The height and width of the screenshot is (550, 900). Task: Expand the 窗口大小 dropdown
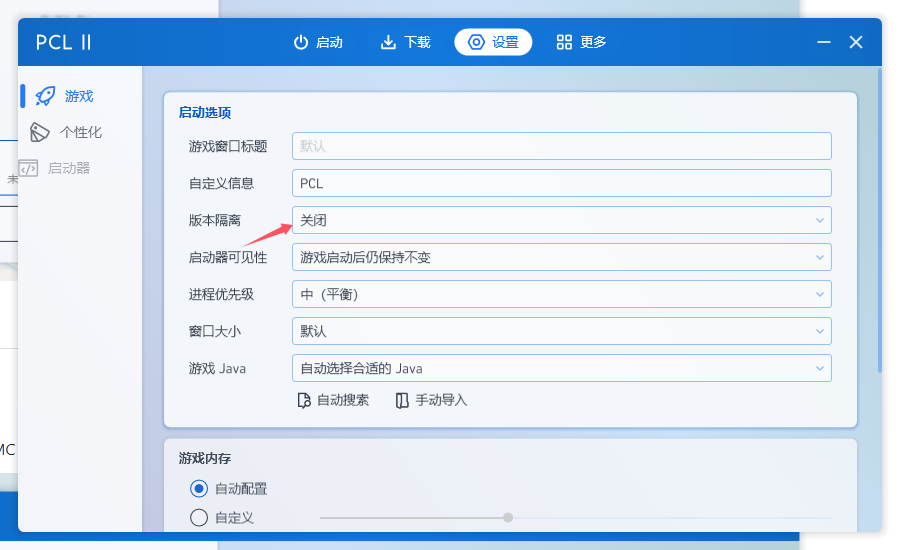coord(561,331)
